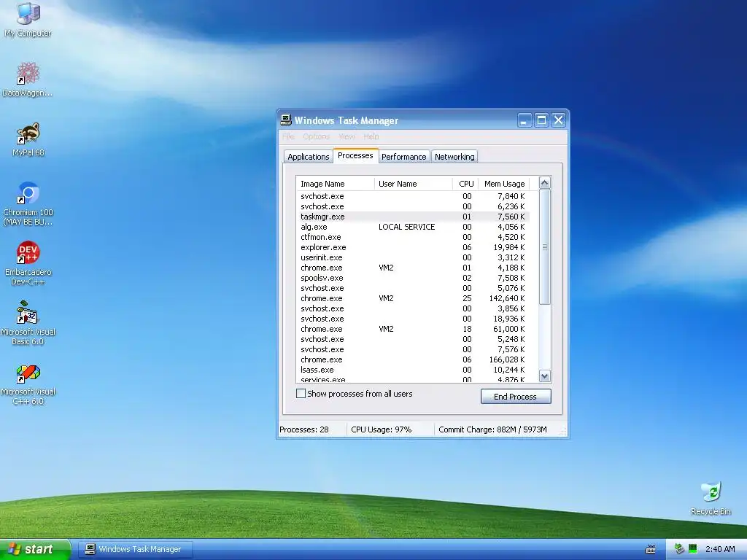Select the taskmgr.exe process row
747x560 pixels.
click(x=413, y=217)
